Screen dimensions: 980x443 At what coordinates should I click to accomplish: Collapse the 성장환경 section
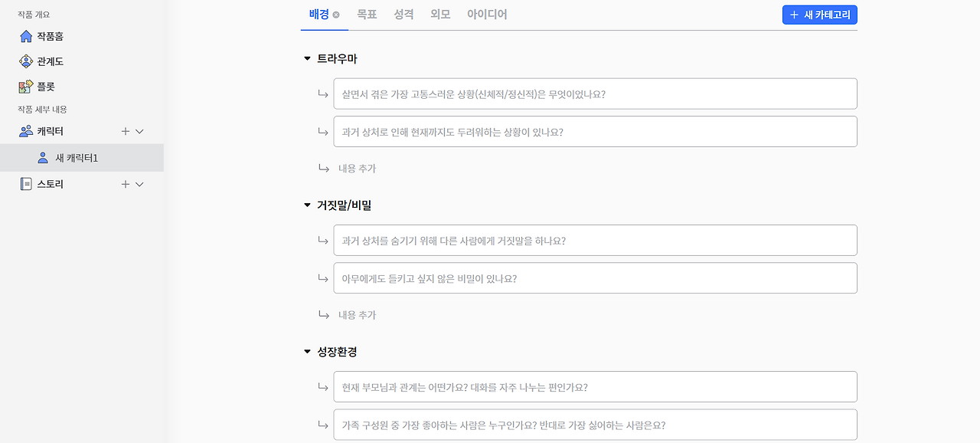click(x=307, y=352)
